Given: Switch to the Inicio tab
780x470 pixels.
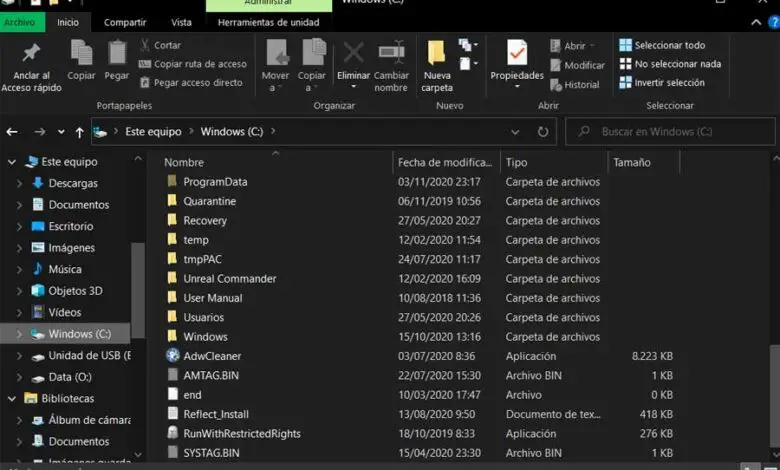Looking at the screenshot, I should [68, 22].
